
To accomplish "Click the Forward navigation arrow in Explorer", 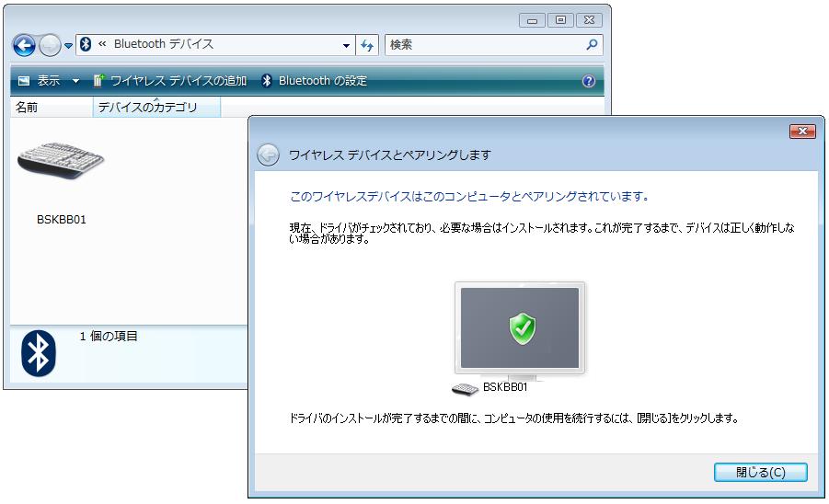I will (x=50, y=45).
